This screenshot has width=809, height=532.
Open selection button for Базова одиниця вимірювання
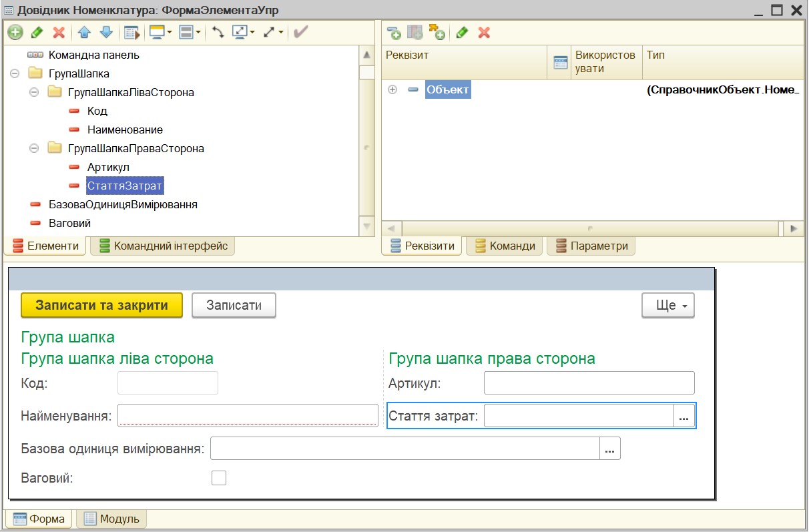click(x=610, y=449)
